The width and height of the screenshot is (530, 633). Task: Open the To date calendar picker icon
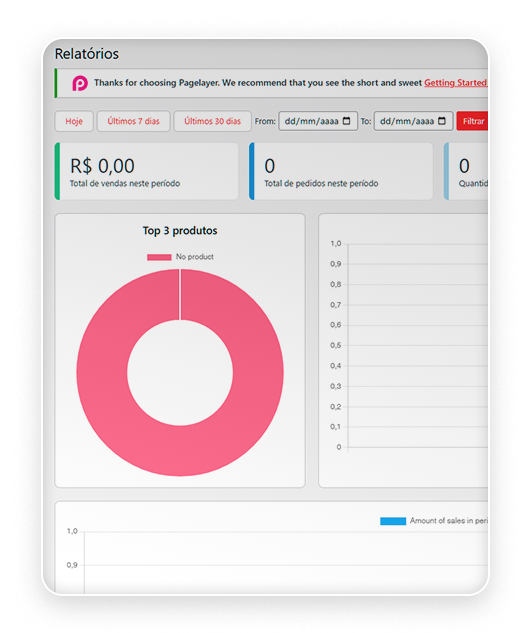(442, 121)
